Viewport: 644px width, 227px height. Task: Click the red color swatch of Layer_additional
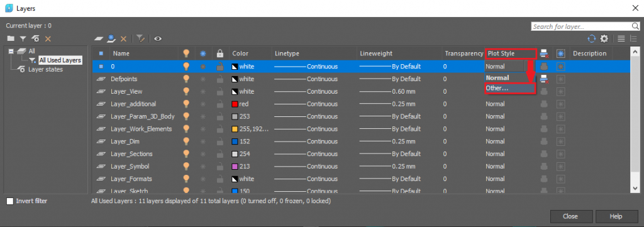click(x=235, y=104)
